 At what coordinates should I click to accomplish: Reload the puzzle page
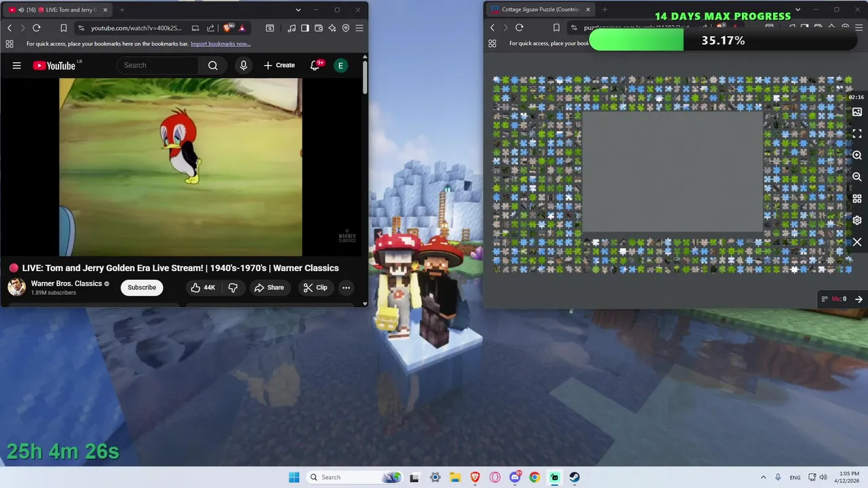point(519,28)
